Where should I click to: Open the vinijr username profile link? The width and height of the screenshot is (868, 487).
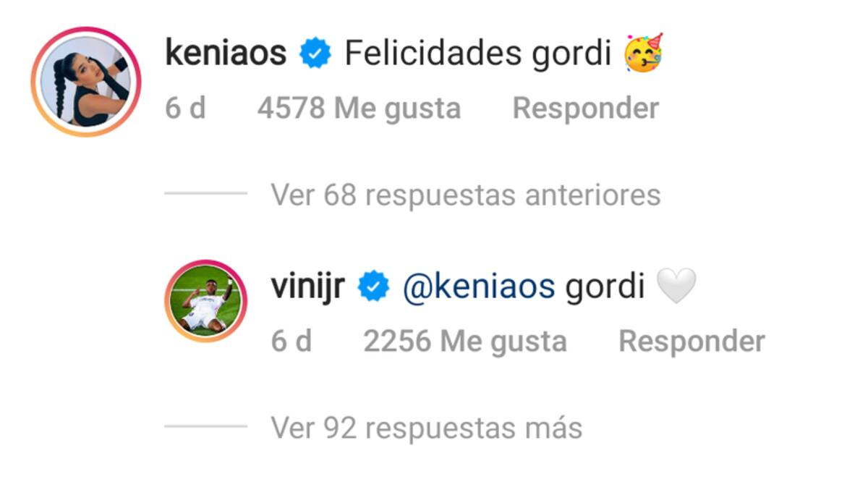307,287
